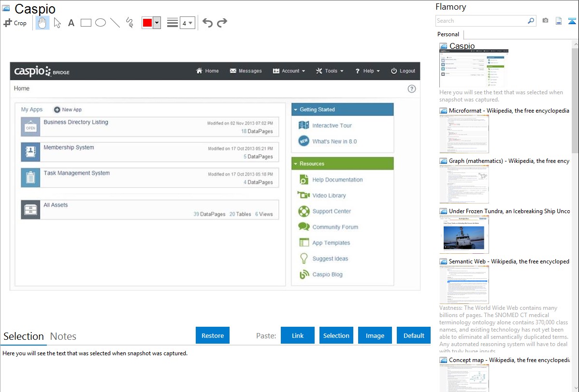Undo the last edit
This screenshot has height=392, width=579.
click(x=207, y=23)
